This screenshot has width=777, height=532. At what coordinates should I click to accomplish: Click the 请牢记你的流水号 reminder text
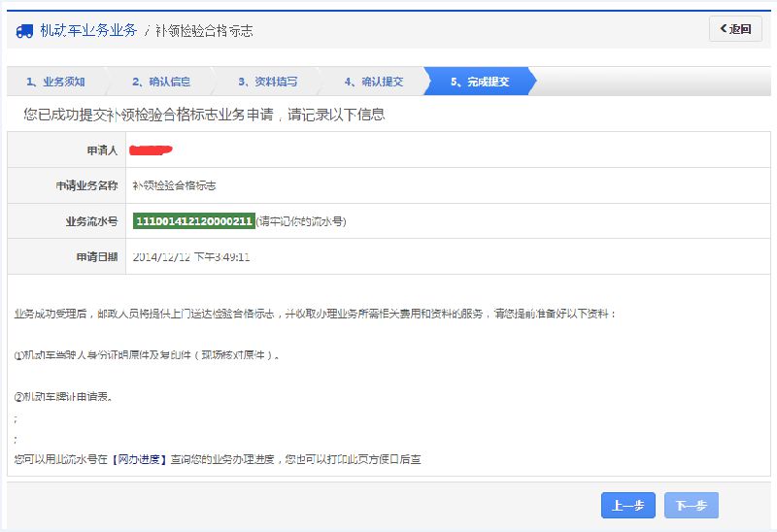coord(301,221)
